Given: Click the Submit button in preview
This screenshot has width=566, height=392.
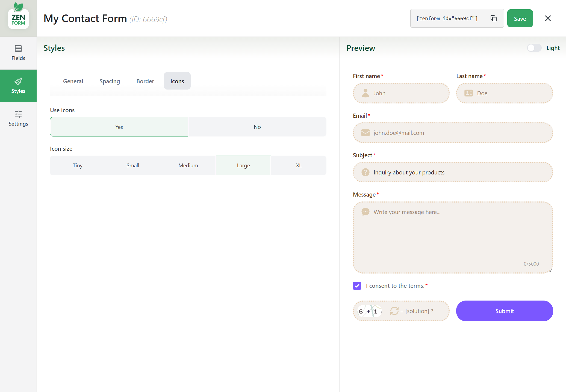Looking at the screenshot, I should 505,311.
